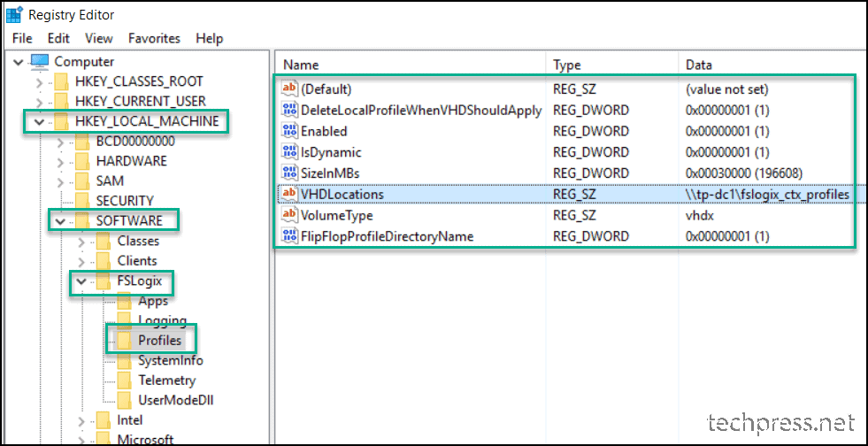This screenshot has height=446, width=868.
Task: Expand the BCD00000000 key
Action: pos(60,142)
